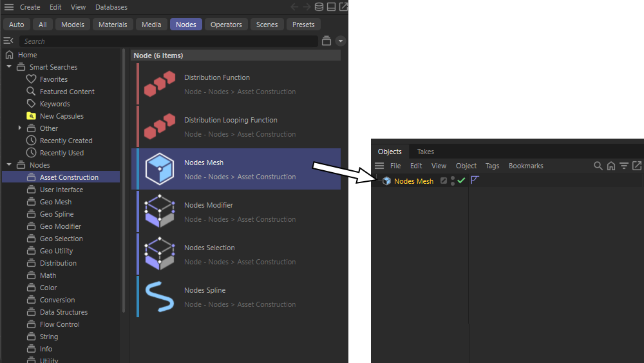Toggle the panel layout icon in top bar
644x363 pixels.
tap(331, 6)
